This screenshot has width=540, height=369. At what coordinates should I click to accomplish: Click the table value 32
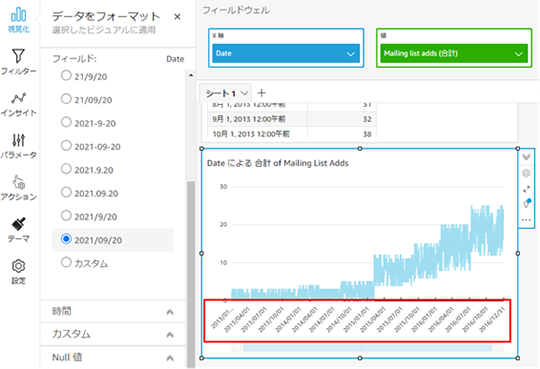pyautogui.click(x=367, y=119)
